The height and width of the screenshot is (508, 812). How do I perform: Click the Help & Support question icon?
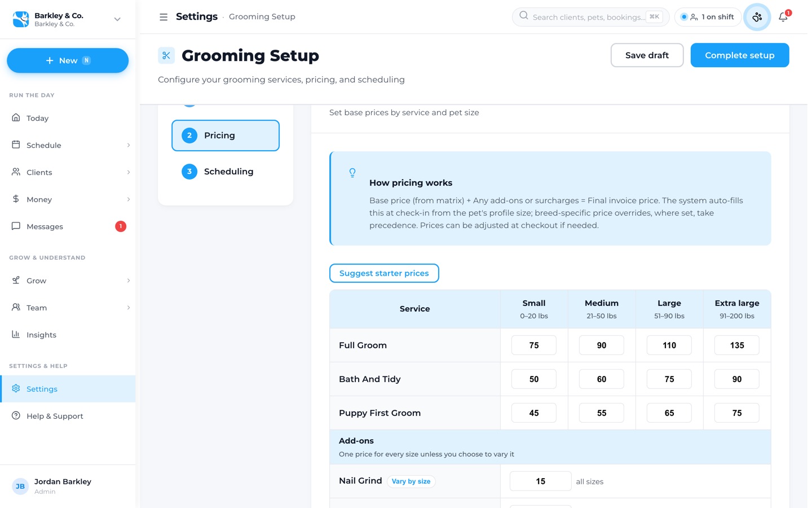16,416
